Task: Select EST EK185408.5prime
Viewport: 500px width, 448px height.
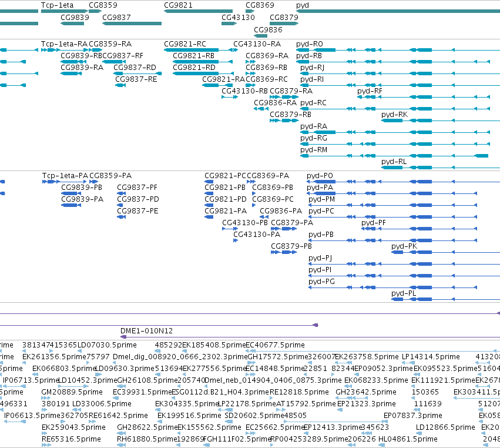Action: 214,345
